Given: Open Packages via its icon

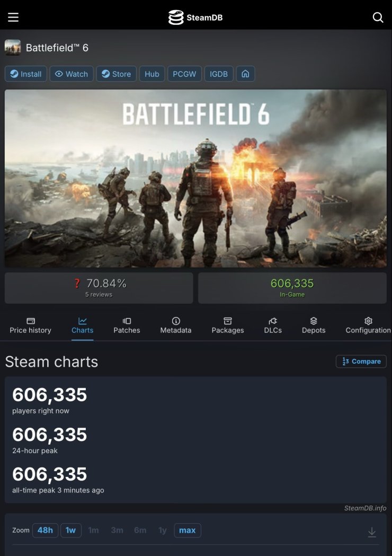Looking at the screenshot, I should tap(227, 321).
